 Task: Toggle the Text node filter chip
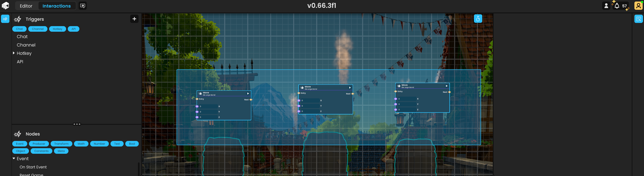point(117,144)
